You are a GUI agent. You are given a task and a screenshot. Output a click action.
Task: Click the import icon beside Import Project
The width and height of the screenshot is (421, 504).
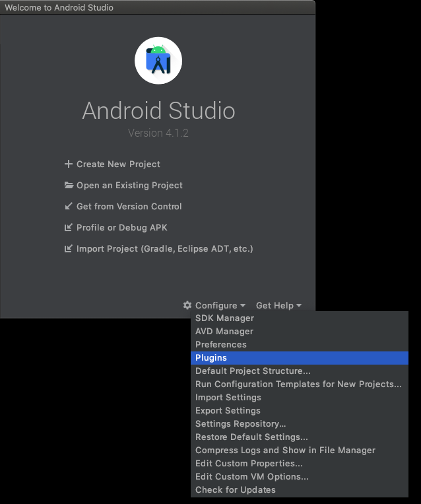69,248
